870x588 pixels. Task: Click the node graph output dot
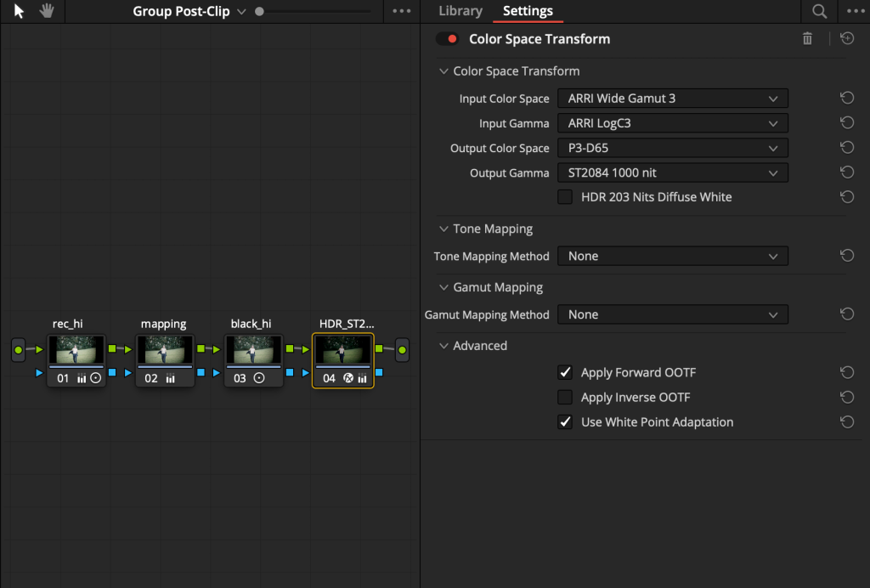[x=402, y=350]
